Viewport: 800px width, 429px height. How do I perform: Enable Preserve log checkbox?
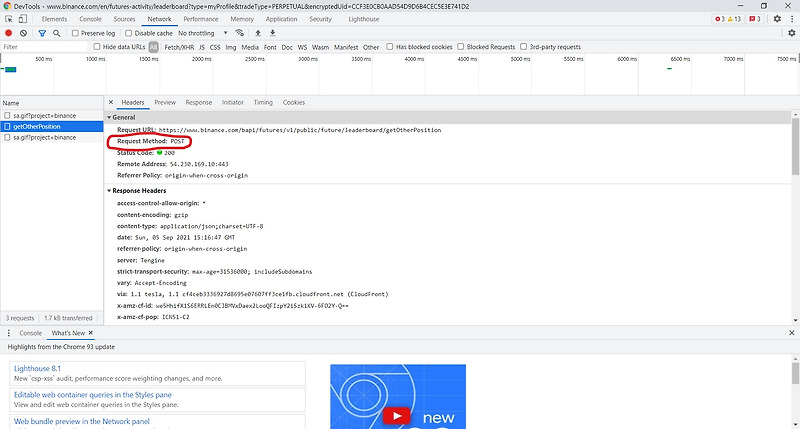(x=75, y=33)
